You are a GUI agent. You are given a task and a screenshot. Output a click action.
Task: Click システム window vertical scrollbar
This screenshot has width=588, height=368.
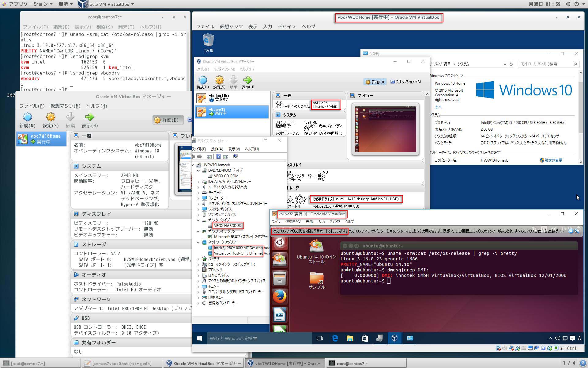pyautogui.click(x=580, y=117)
